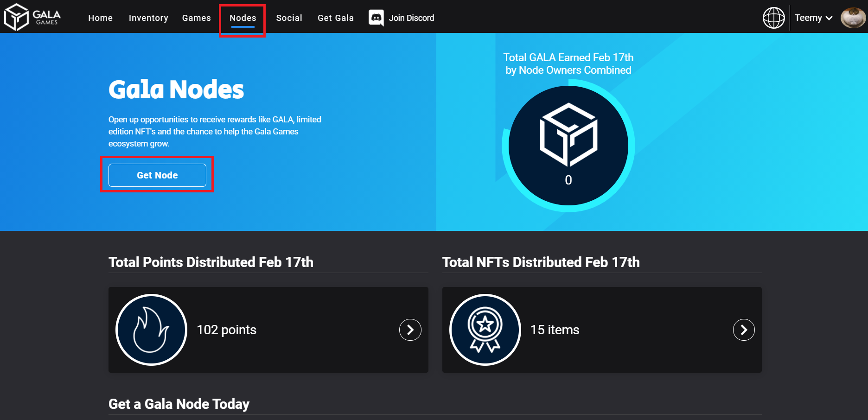Click the 15 items text
868x420 pixels.
pyautogui.click(x=555, y=330)
